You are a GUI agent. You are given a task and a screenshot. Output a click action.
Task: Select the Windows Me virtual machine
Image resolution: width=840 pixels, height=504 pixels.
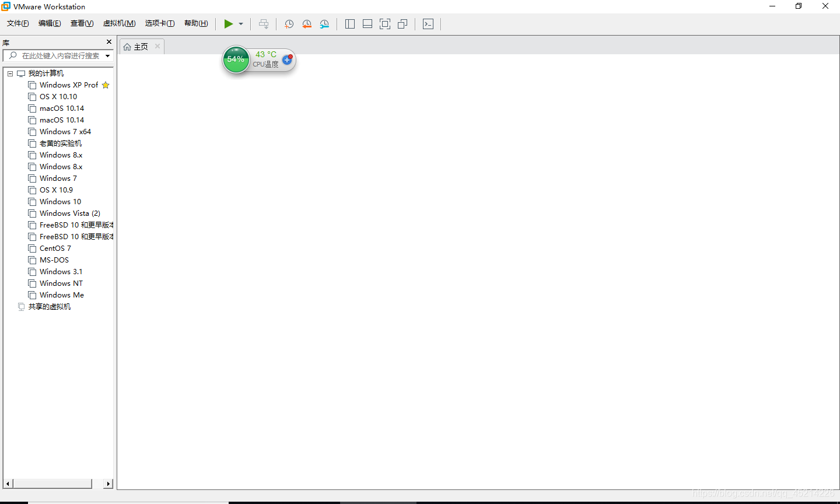click(x=62, y=295)
